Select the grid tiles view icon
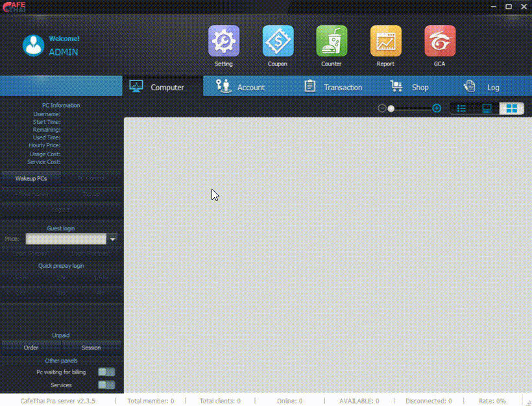532x406 pixels. click(512, 108)
